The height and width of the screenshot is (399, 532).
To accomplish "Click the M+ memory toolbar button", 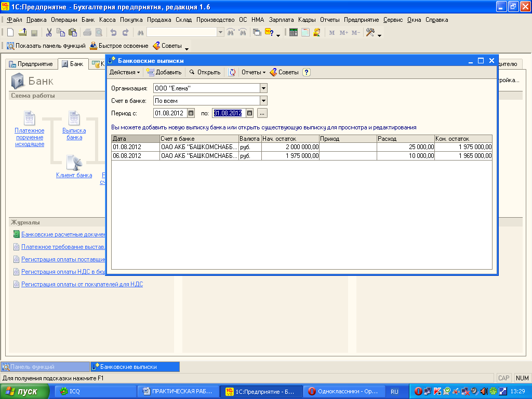I will [344, 33].
